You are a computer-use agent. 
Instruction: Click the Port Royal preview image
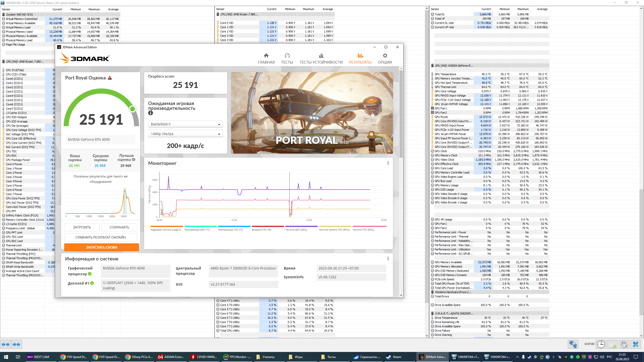(x=312, y=113)
